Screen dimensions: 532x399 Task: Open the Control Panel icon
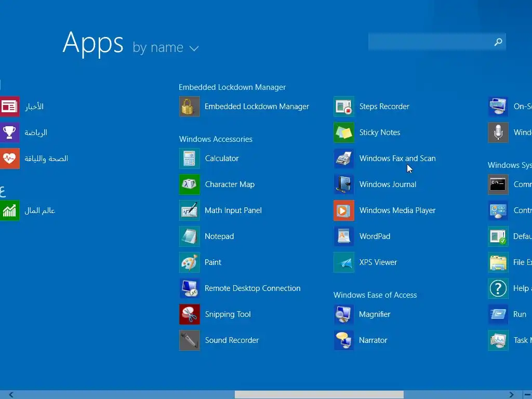coord(498,210)
